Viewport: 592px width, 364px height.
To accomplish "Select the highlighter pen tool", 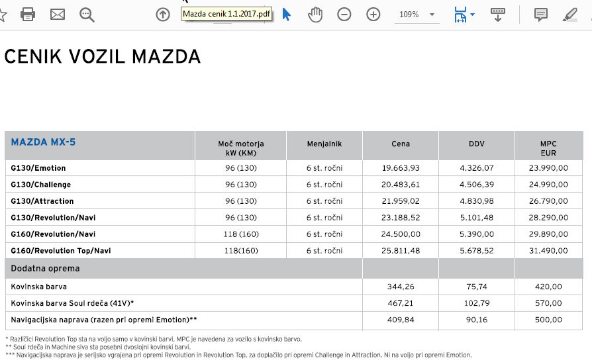I will pos(569,15).
